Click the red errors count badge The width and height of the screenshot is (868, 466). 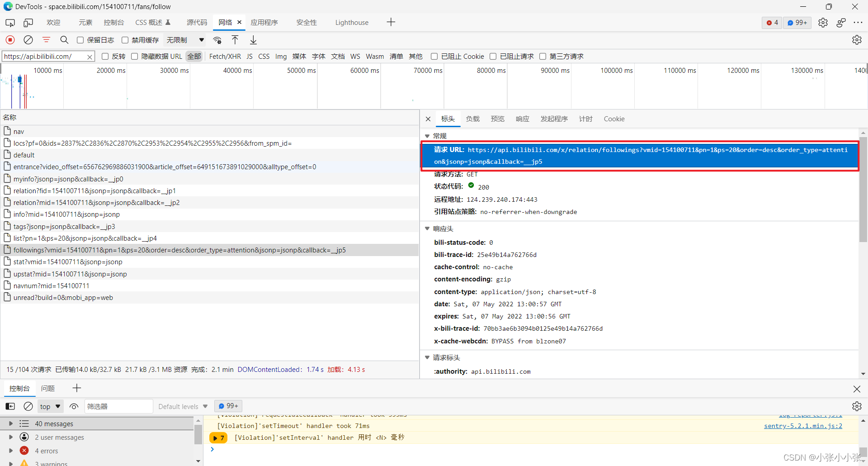772,23
